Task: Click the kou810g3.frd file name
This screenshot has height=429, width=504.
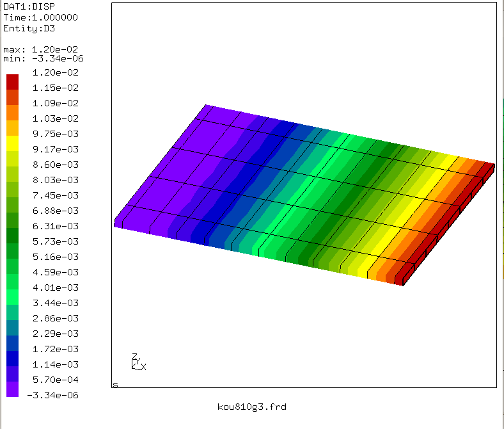Action: coord(251,407)
